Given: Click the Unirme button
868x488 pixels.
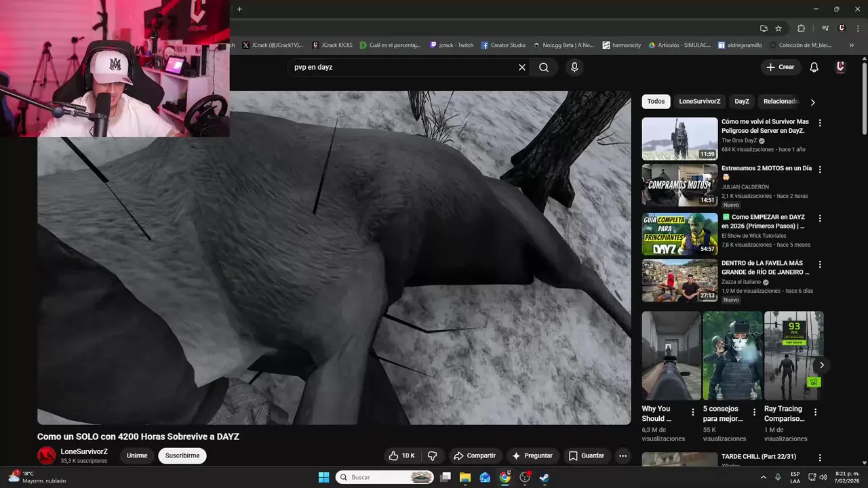Looking at the screenshot, I should pyautogui.click(x=137, y=455).
